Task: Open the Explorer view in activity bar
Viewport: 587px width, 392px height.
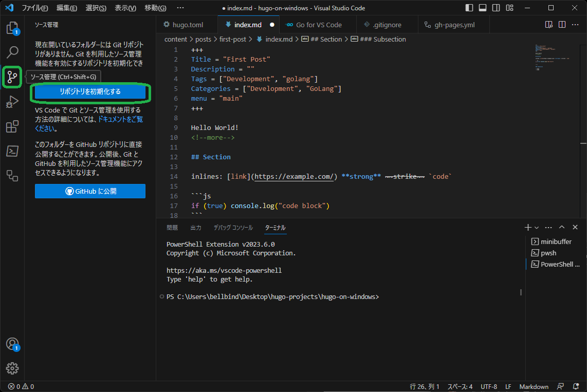Action: pyautogui.click(x=12, y=28)
